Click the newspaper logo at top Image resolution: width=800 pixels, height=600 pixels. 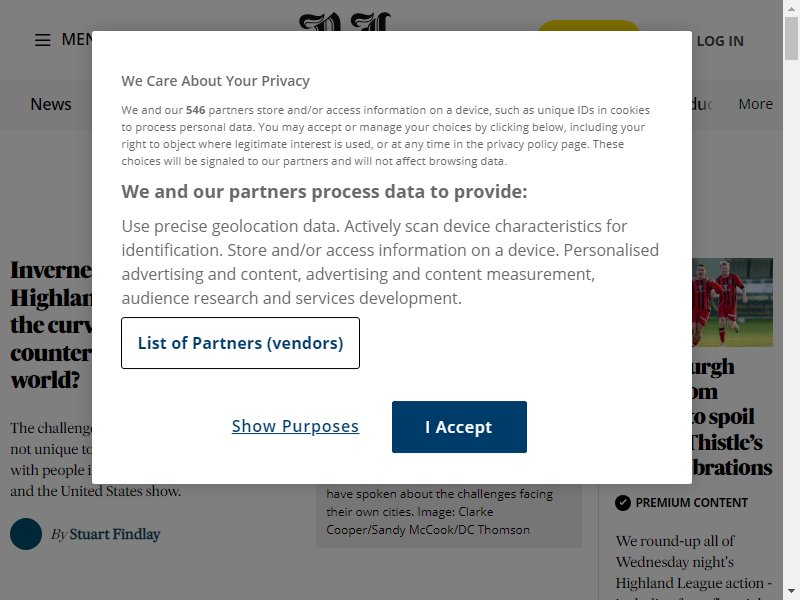[345, 22]
